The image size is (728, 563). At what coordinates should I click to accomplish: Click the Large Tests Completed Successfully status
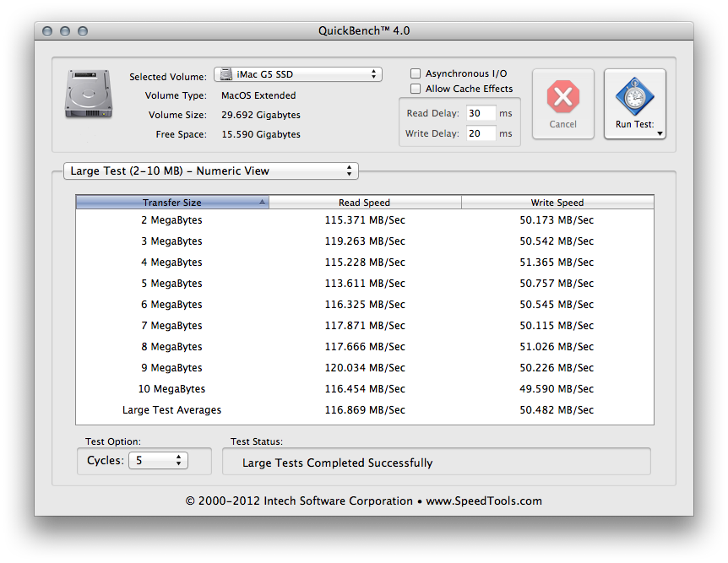338,463
